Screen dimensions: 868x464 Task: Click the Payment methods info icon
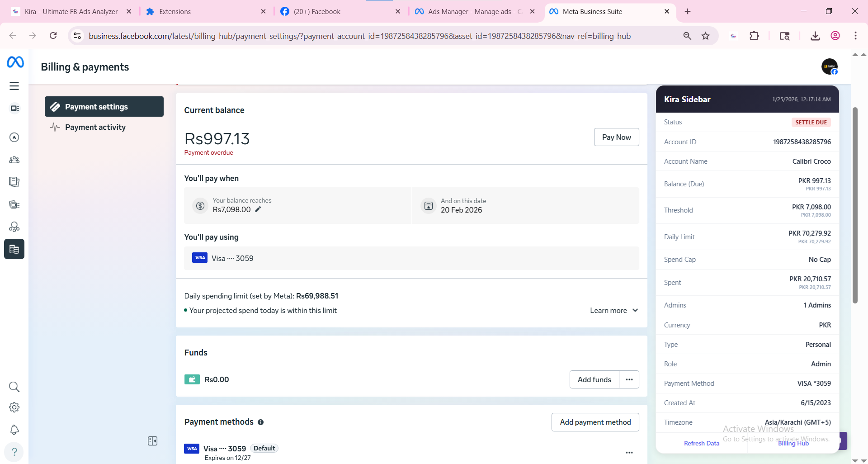click(261, 422)
